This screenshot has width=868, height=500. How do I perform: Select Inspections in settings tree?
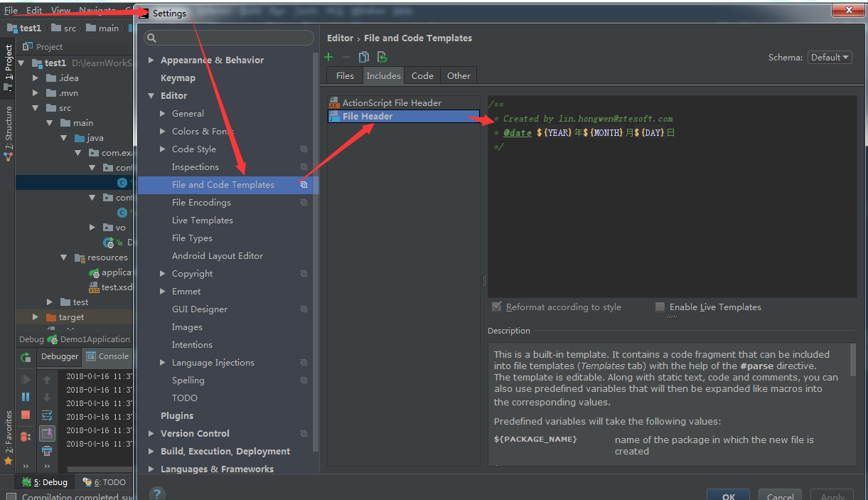coord(195,167)
